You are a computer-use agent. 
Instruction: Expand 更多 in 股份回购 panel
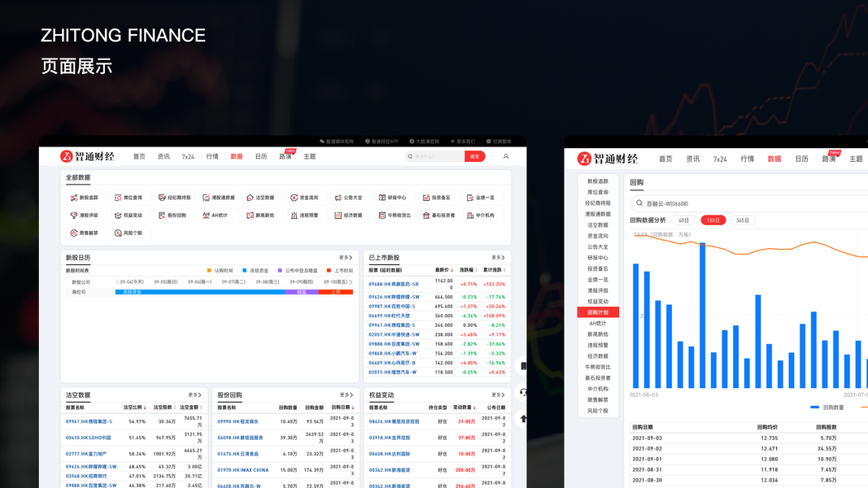[346, 394]
